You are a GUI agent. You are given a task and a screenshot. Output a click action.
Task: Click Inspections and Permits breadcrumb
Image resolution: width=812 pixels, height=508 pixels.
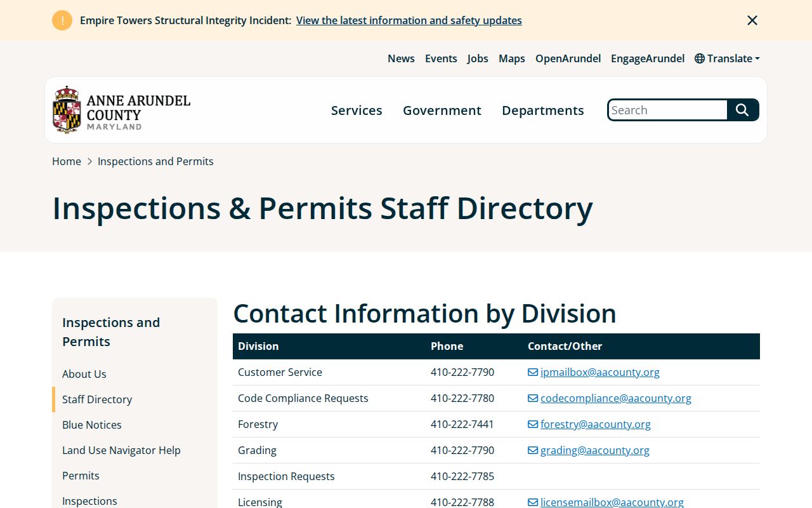coord(155,161)
